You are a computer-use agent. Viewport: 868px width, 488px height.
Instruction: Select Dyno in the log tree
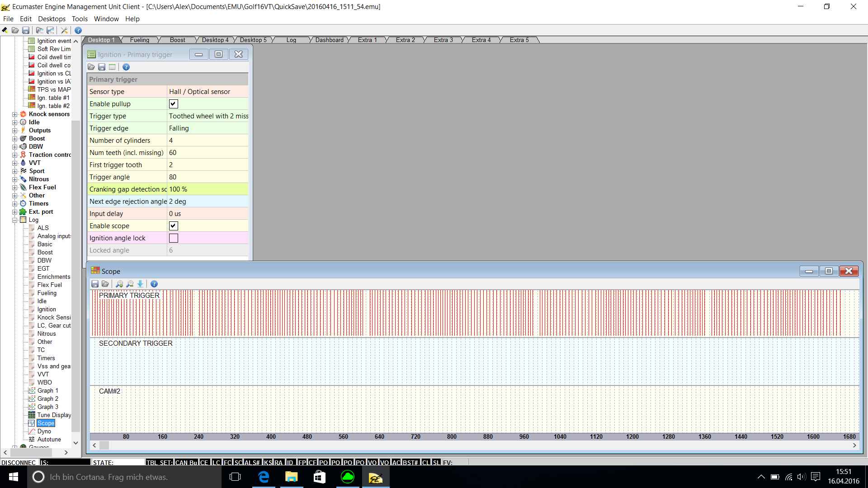click(x=44, y=431)
